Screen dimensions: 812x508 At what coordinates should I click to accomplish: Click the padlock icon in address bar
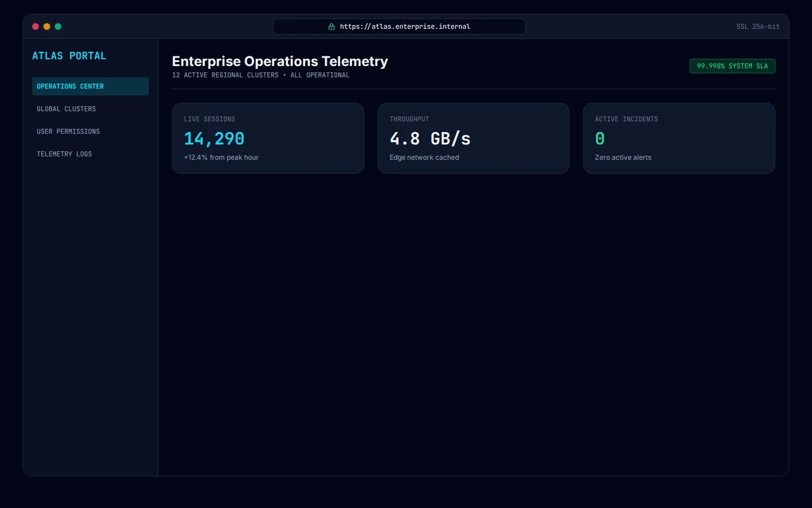click(332, 27)
